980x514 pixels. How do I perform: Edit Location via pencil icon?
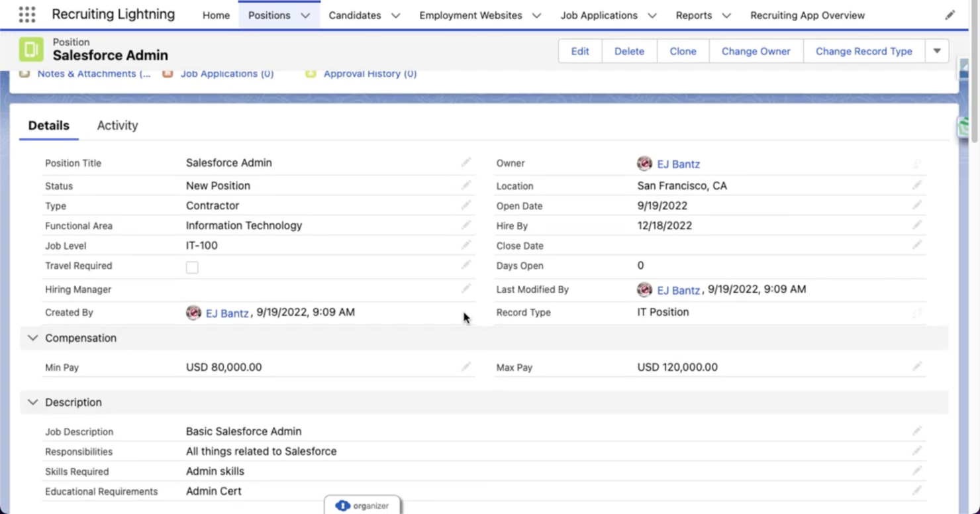[x=917, y=185]
